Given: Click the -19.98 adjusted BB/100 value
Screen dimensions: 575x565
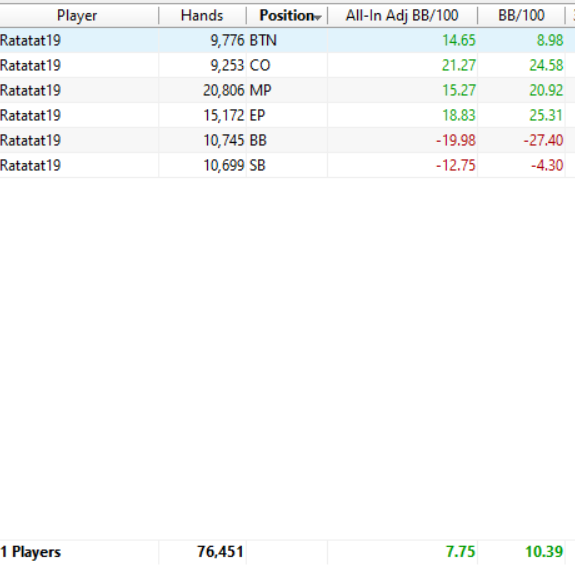Looking at the screenshot, I should [x=456, y=140].
